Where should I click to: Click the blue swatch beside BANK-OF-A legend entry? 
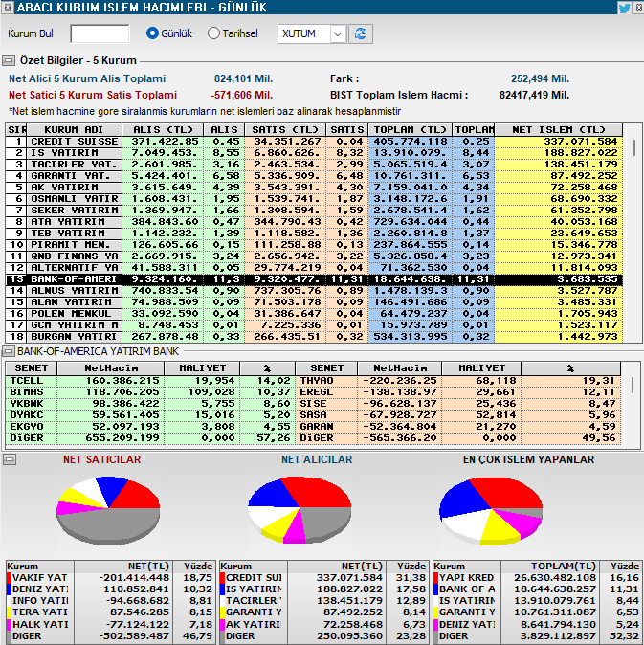436,589
